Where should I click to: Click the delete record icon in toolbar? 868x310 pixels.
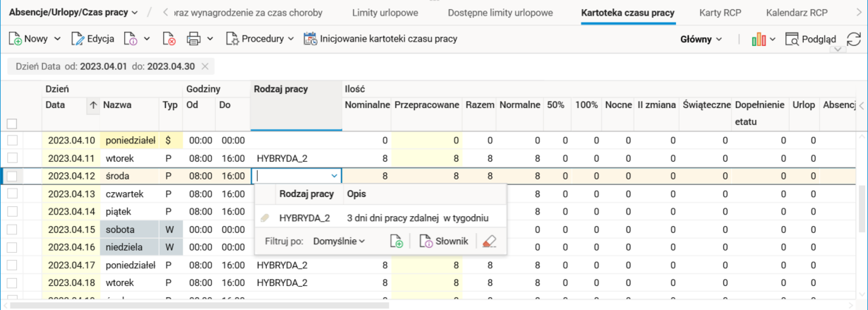pyautogui.click(x=169, y=40)
